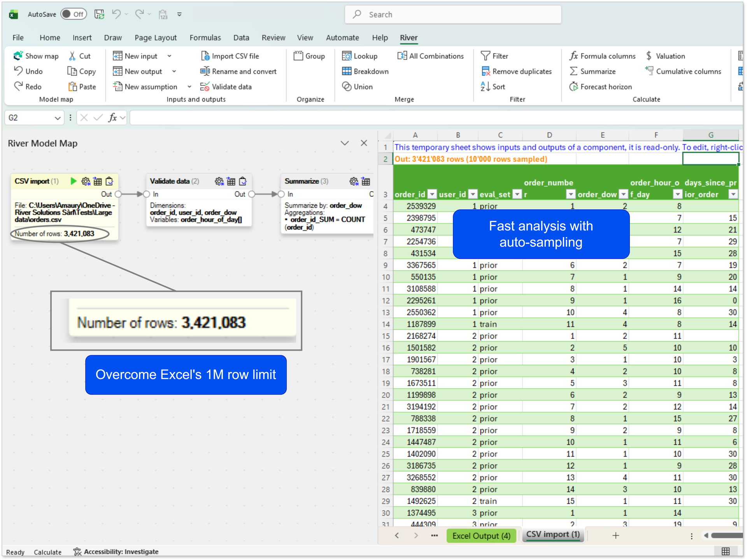Toggle the AutoSave switch
Viewport: 747px width, 560px height.
point(74,14)
